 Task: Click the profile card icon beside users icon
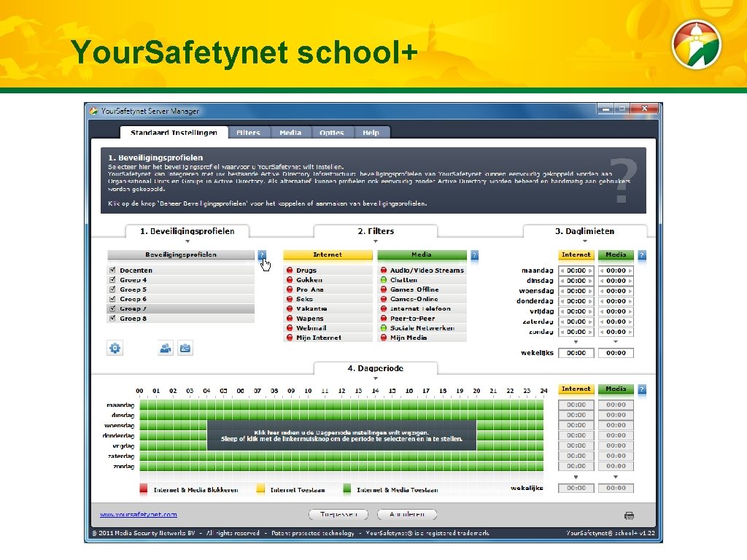(x=185, y=348)
